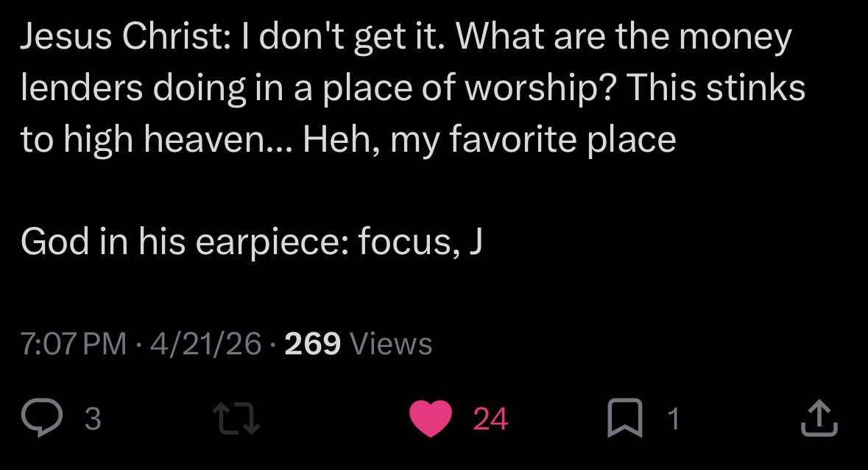
Task: Unlike the post via pink heart
Action: (430, 419)
